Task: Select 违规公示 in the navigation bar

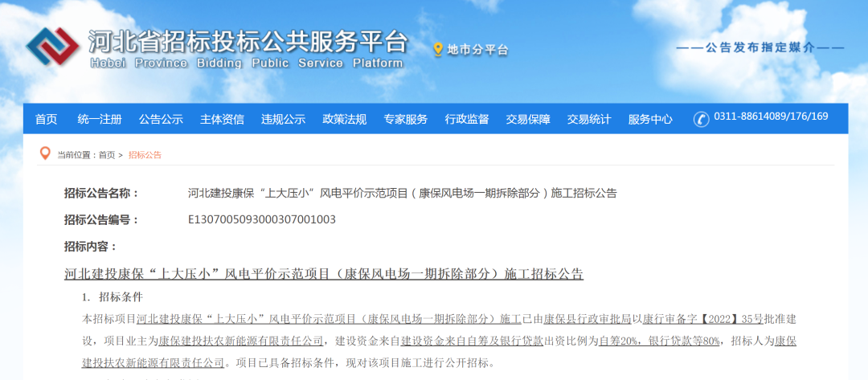Action: tap(283, 119)
